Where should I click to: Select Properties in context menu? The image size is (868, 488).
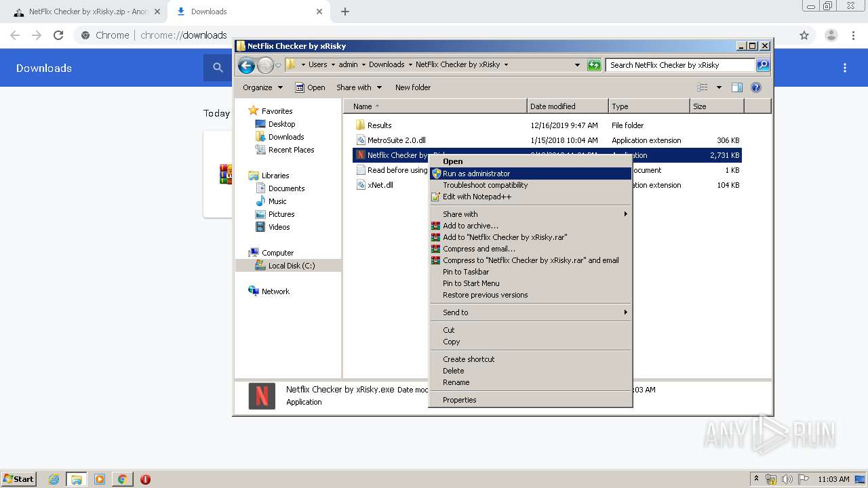pos(531,400)
